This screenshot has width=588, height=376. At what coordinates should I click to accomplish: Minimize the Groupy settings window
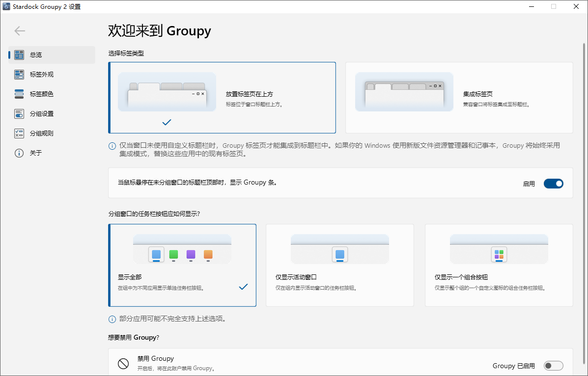(x=532, y=6)
